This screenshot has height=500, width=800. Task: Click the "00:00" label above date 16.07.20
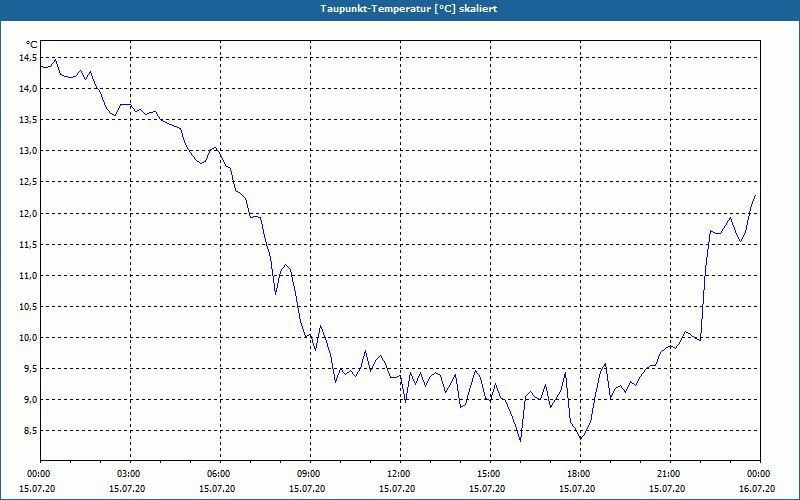(760, 474)
